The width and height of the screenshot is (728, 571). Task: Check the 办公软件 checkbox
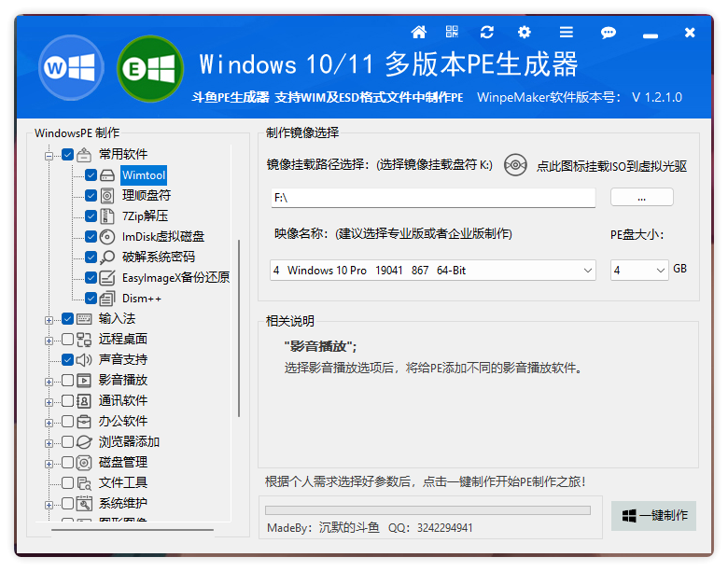point(68,421)
